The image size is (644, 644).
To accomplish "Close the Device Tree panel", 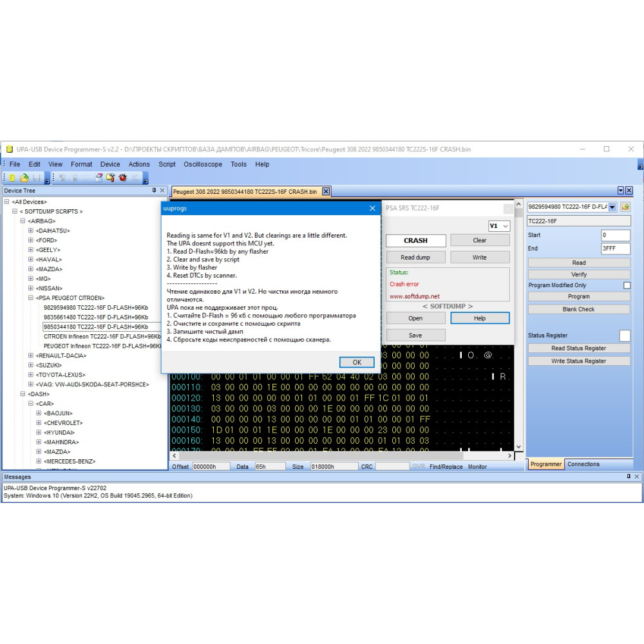I will 162,191.
